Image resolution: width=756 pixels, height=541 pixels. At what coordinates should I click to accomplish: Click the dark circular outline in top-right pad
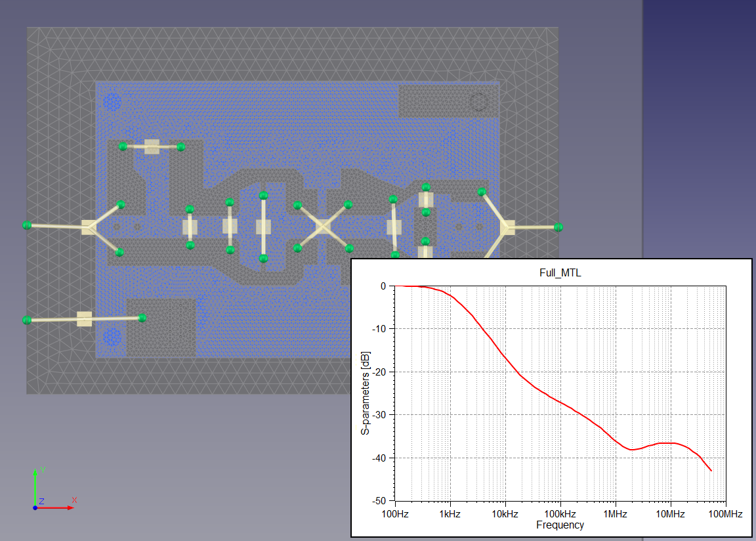coord(478,102)
